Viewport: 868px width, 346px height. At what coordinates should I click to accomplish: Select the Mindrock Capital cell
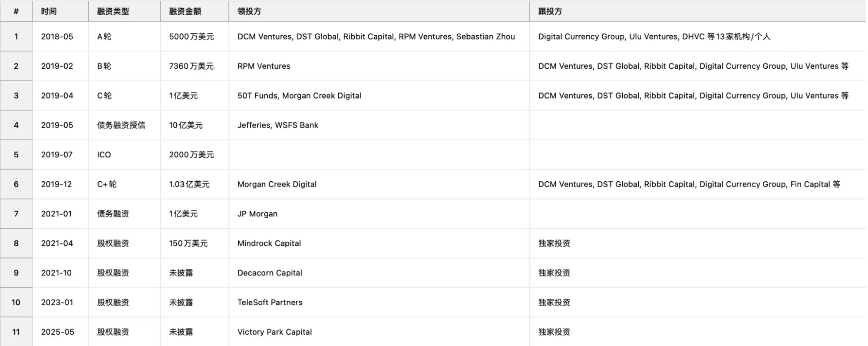[379, 243]
